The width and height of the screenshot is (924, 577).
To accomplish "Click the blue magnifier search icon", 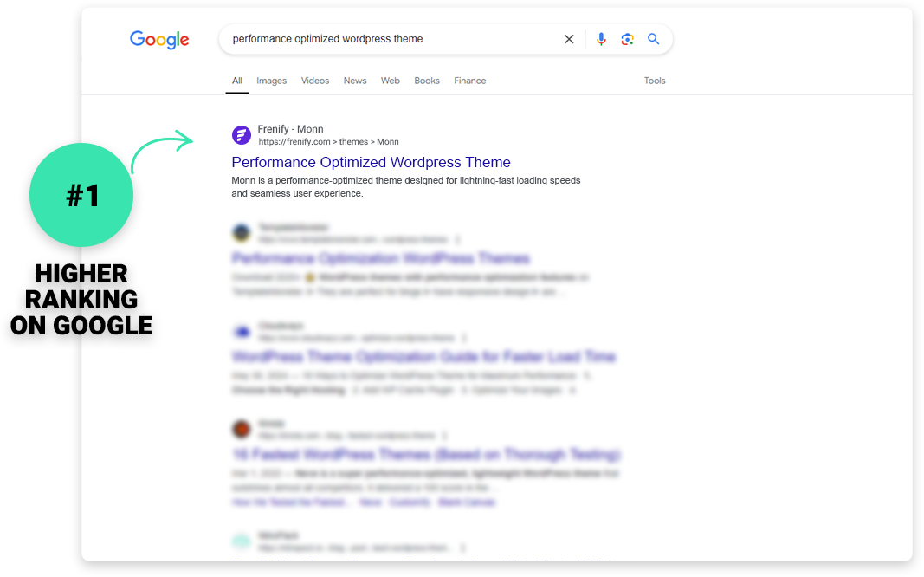I will (654, 39).
